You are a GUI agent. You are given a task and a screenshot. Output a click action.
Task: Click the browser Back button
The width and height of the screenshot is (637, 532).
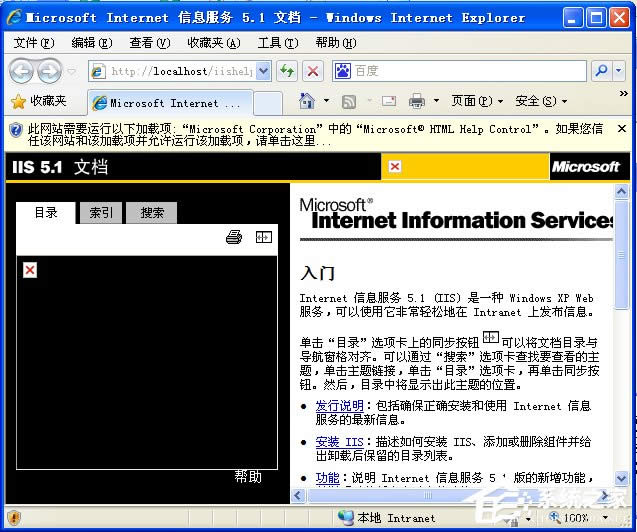coord(22,71)
